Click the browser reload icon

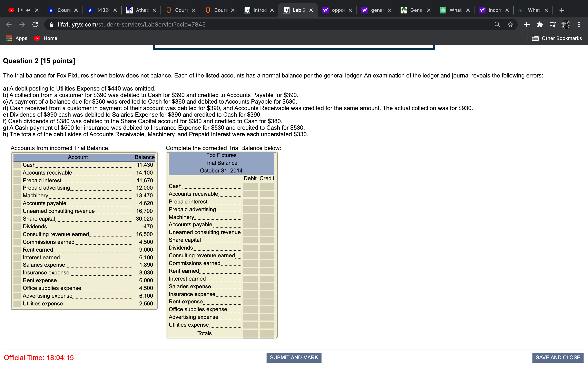[35, 24]
